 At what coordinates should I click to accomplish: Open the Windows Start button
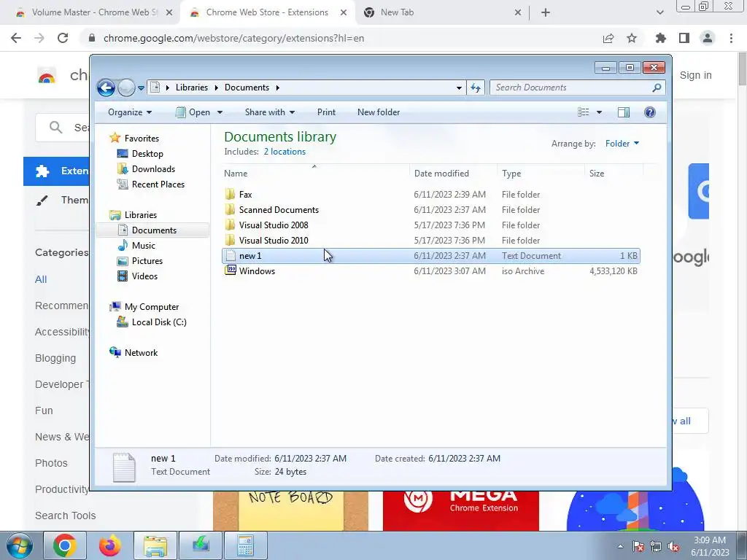pos(19,545)
